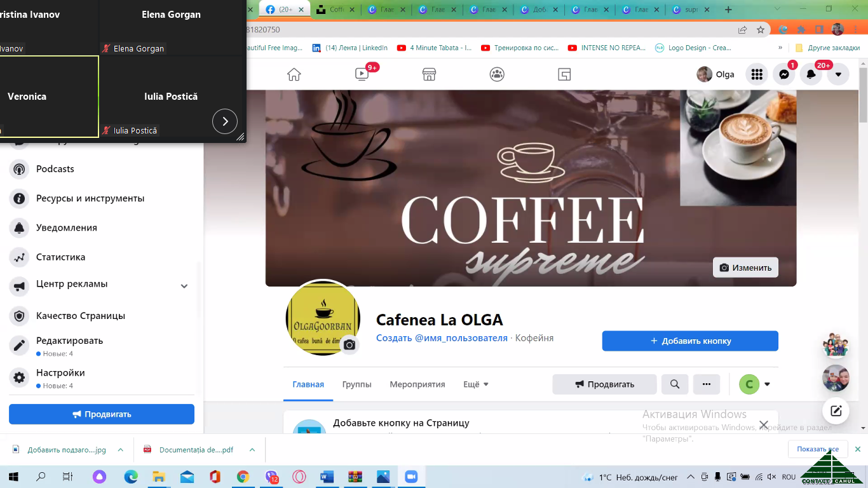
Task: Open Facebook Home via house icon
Action: 294,74
